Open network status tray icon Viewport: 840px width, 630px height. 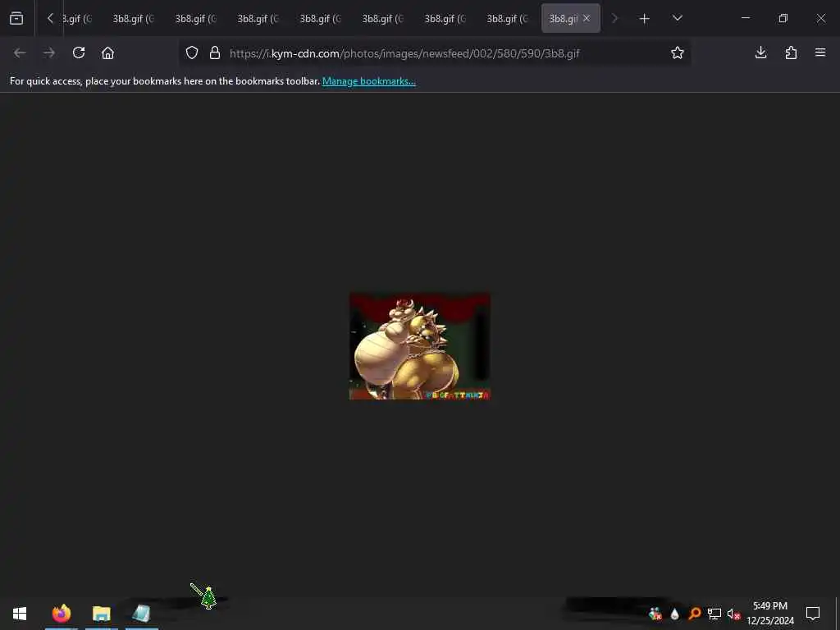(714, 614)
